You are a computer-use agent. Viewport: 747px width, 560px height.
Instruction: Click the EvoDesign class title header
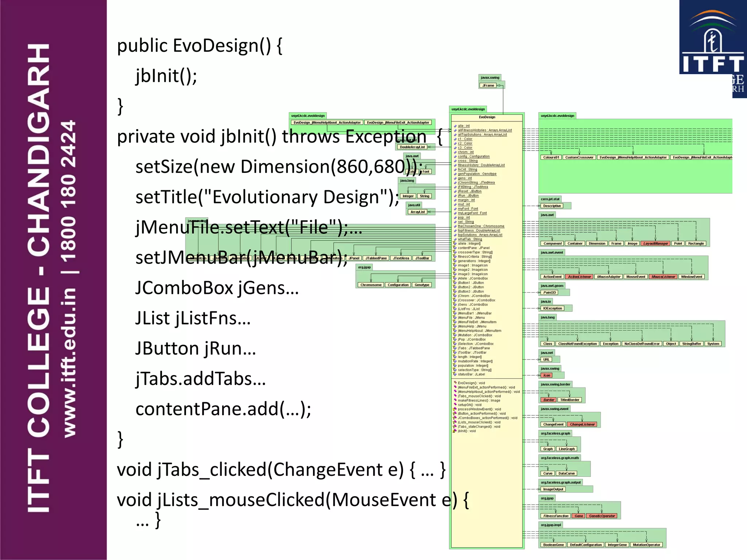487,117
